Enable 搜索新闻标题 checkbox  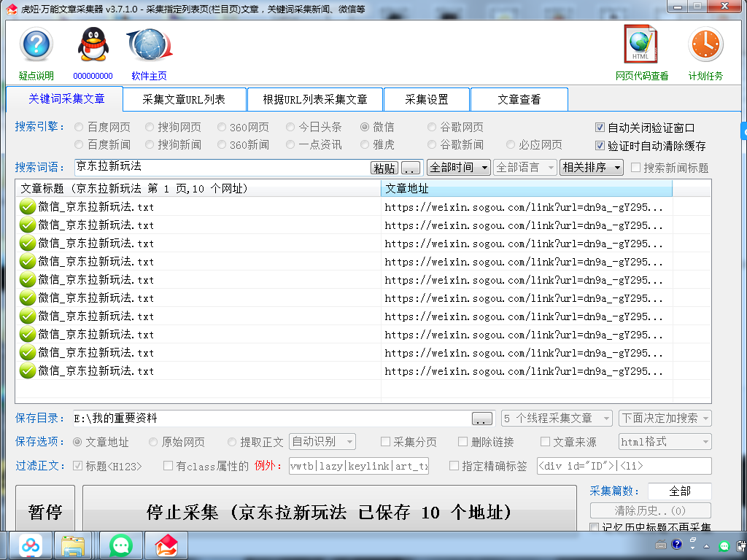click(x=635, y=168)
